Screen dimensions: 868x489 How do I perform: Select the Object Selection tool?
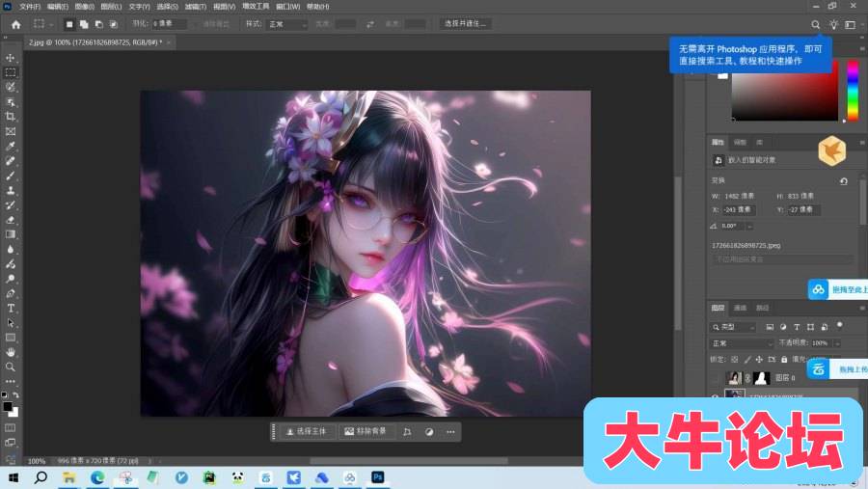[10, 102]
